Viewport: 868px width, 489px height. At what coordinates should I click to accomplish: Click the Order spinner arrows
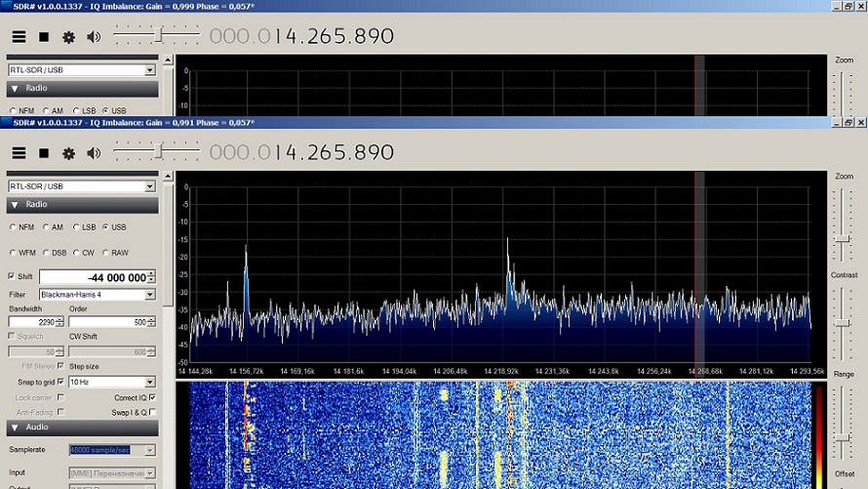coord(152,322)
